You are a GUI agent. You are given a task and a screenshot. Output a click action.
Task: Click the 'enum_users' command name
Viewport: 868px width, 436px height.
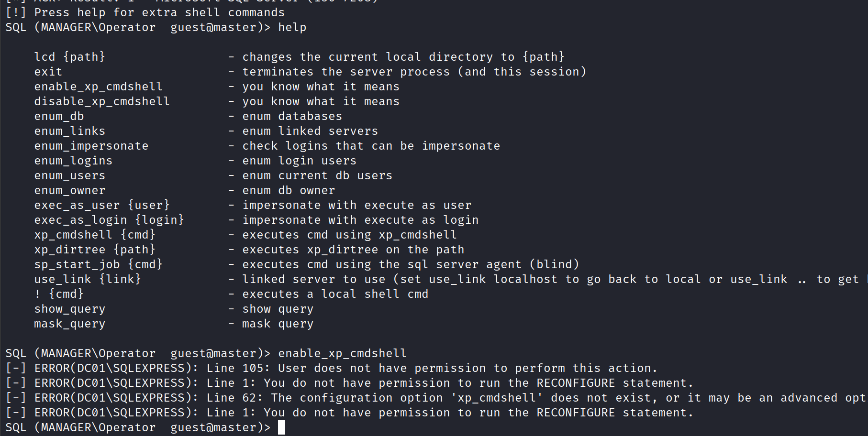[x=70, y=175]
